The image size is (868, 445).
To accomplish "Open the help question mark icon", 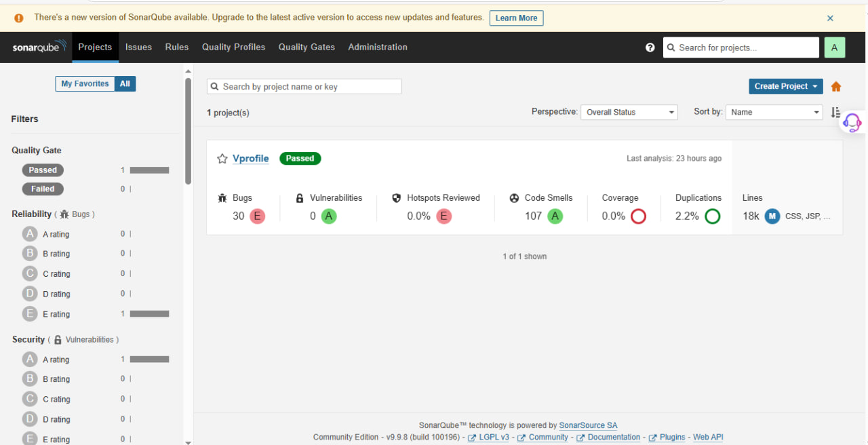I will tap(650, 47).
